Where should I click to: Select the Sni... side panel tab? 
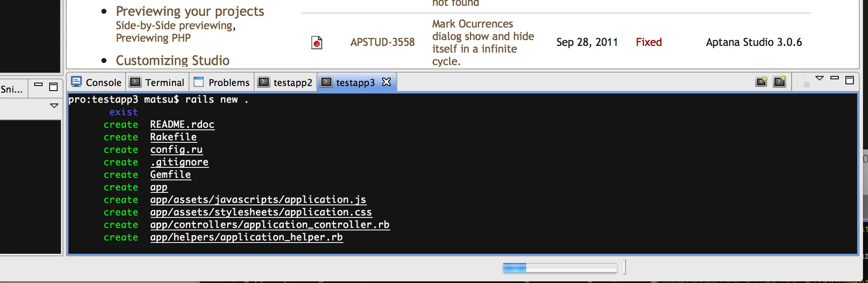(12, 89)
